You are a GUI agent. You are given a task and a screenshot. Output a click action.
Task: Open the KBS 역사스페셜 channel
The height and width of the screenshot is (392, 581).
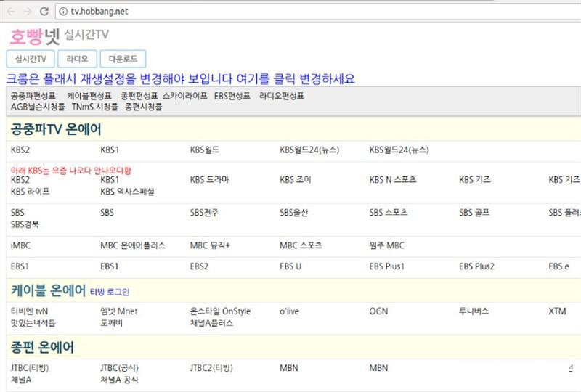[128, 192]
